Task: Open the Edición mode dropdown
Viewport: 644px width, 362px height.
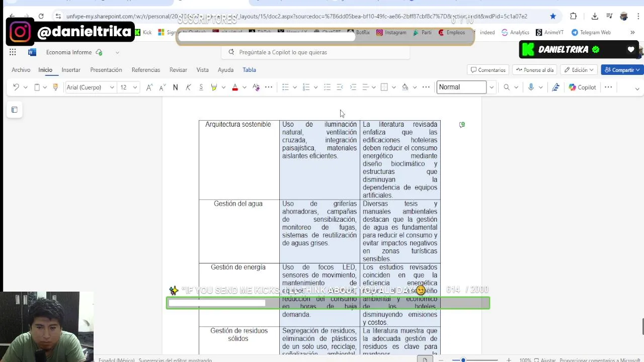Action: [579, 70]
